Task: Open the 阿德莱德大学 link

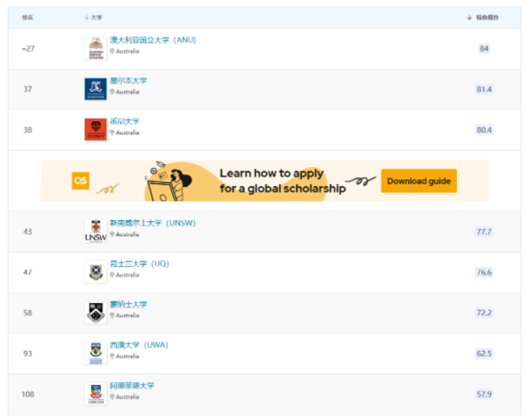Action: click(132, 386)
